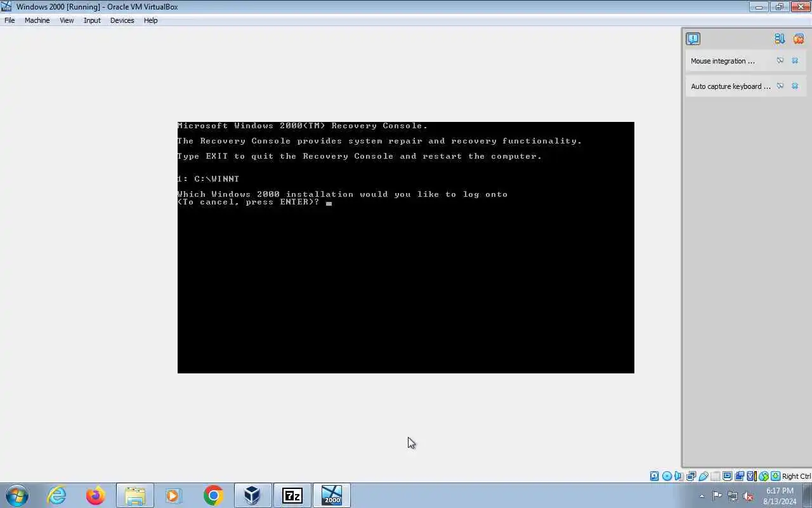This screenshot has width=812, height=508.
Task: Close the VirtualBox VM window
Action: [x=799, y=7]
